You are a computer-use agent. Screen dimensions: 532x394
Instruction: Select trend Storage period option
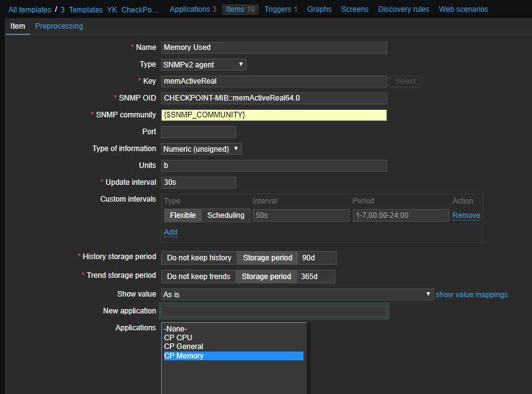pos(266,277)
